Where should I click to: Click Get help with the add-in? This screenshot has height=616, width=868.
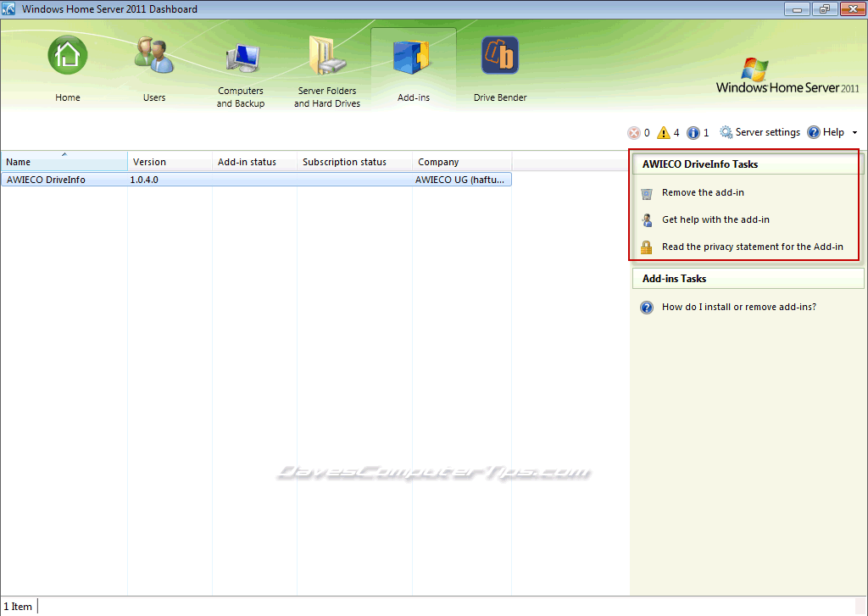point(715,219)
